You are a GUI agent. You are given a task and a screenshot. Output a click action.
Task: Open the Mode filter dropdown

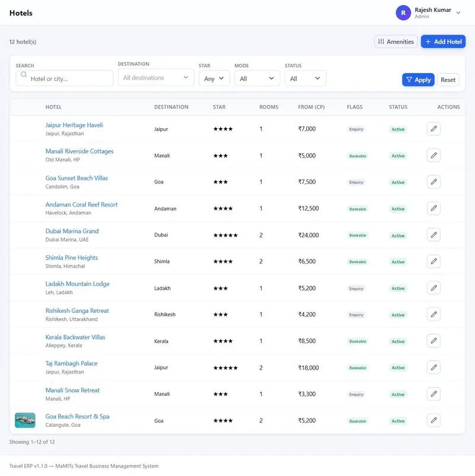point(257,78)
